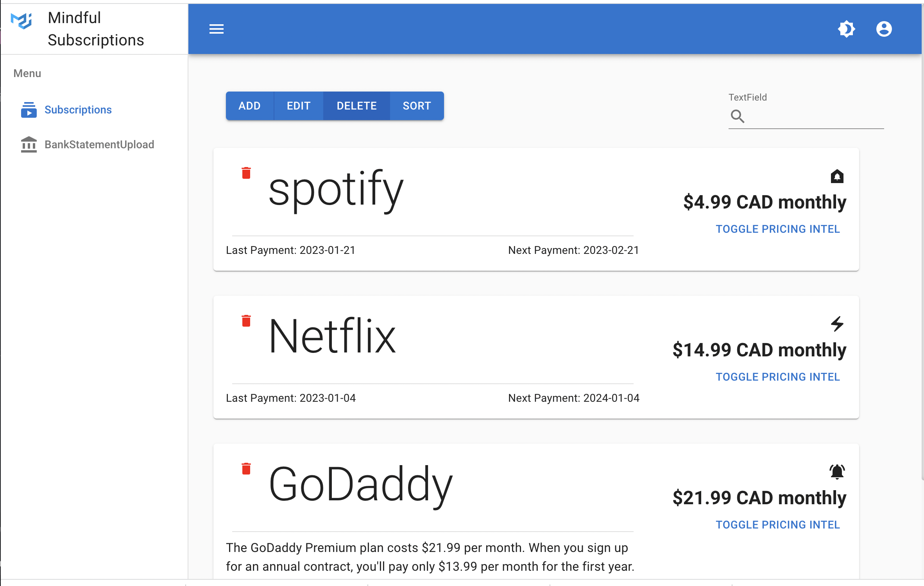Toggle pricing intel for spotify
Screen dimensions: 924x586
[777, 229]
